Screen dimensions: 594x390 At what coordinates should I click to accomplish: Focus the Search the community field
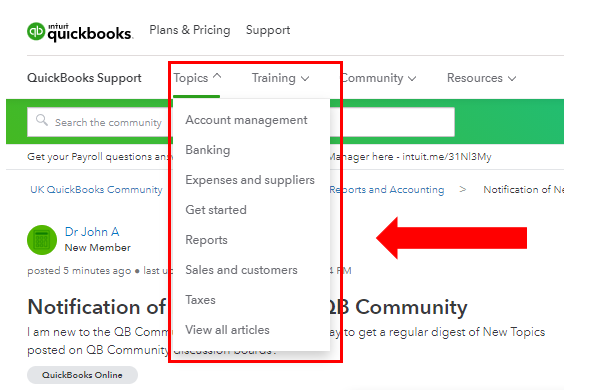point(241,122)
